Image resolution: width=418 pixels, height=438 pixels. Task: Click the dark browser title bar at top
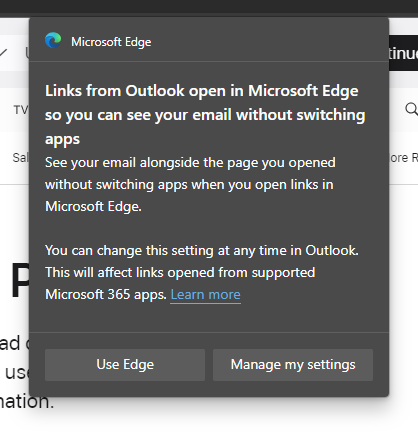(x=209, y=7)
